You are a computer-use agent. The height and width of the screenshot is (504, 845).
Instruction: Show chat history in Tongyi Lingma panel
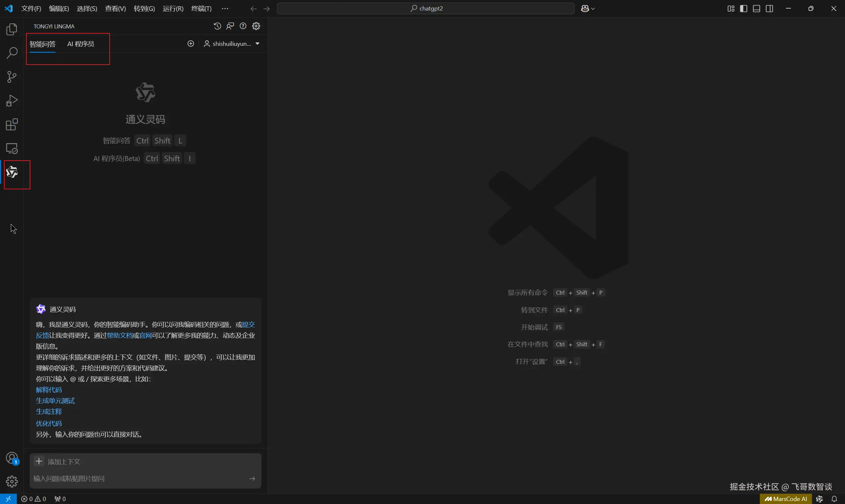point(218,26)
